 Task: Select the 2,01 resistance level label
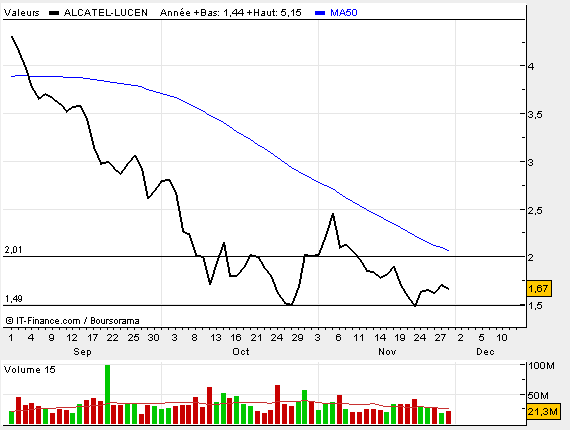(13, 250)
